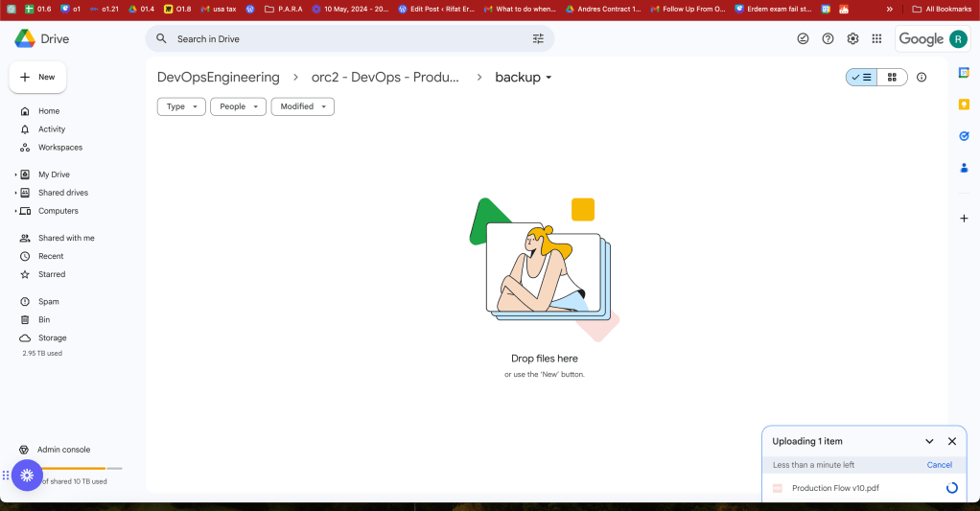Click the Drop files here text
This screenshot has width=980, height=511.
point(545,359)
